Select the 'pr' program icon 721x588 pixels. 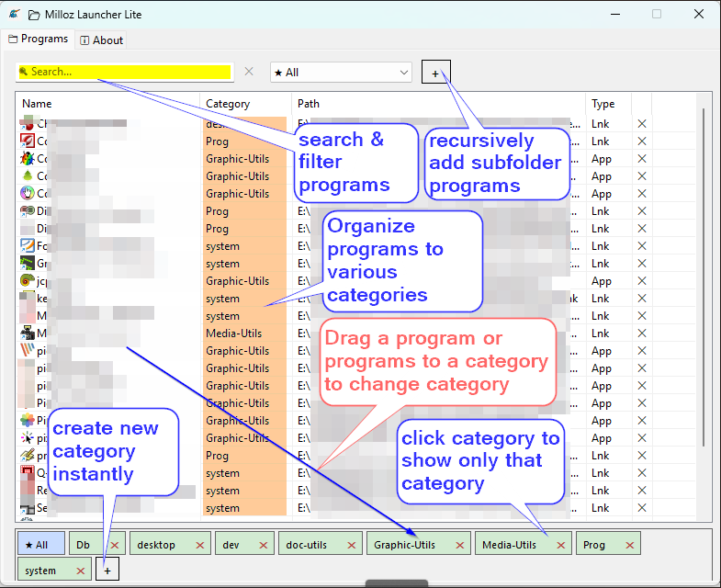pos(28,455)
